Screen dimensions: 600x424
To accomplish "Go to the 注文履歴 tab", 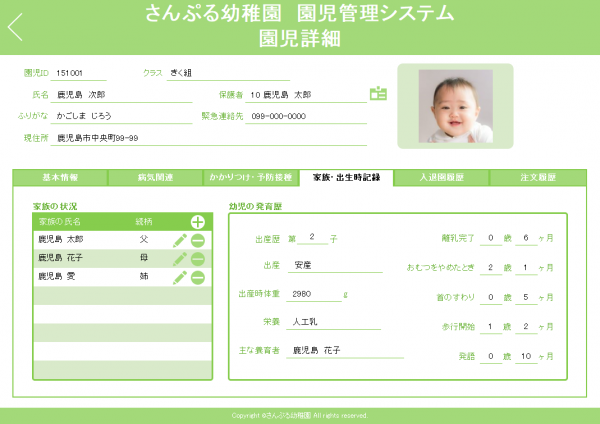I will click(538, 177).
